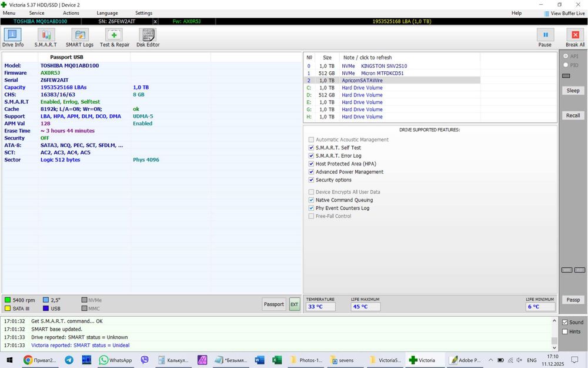Open Калькул calculator taskbar item
The image size is (588, 368).
173,360
